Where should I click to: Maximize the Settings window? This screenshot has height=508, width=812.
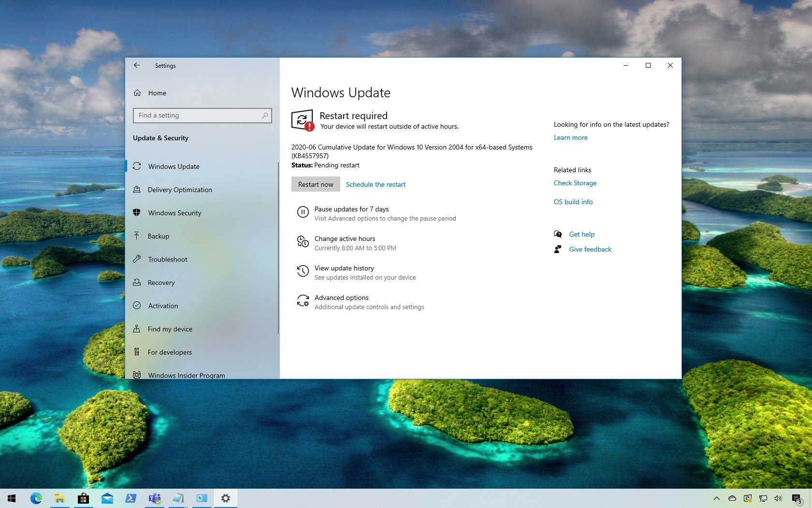pyautogui.click(x=648, y=65)
